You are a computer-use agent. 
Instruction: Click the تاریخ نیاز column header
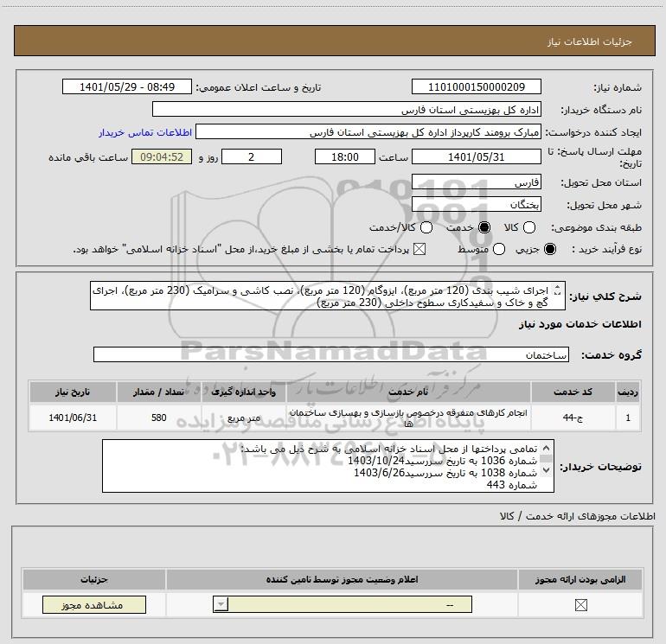pyautogui.click(x=73, y=392)
